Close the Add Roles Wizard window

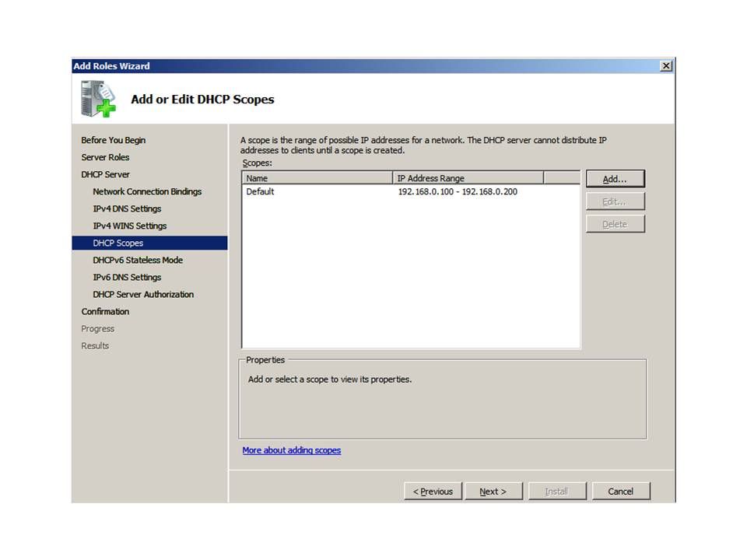tap(667, 65)
